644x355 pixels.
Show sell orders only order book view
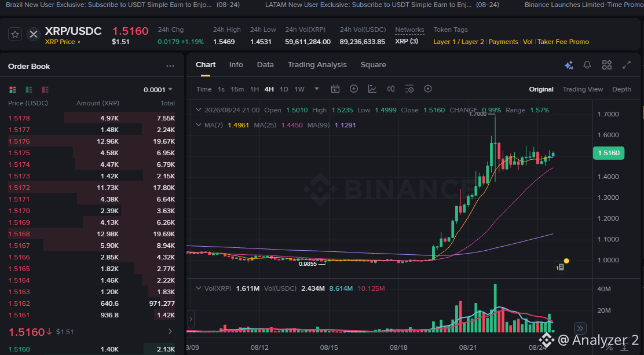point(45,90)
